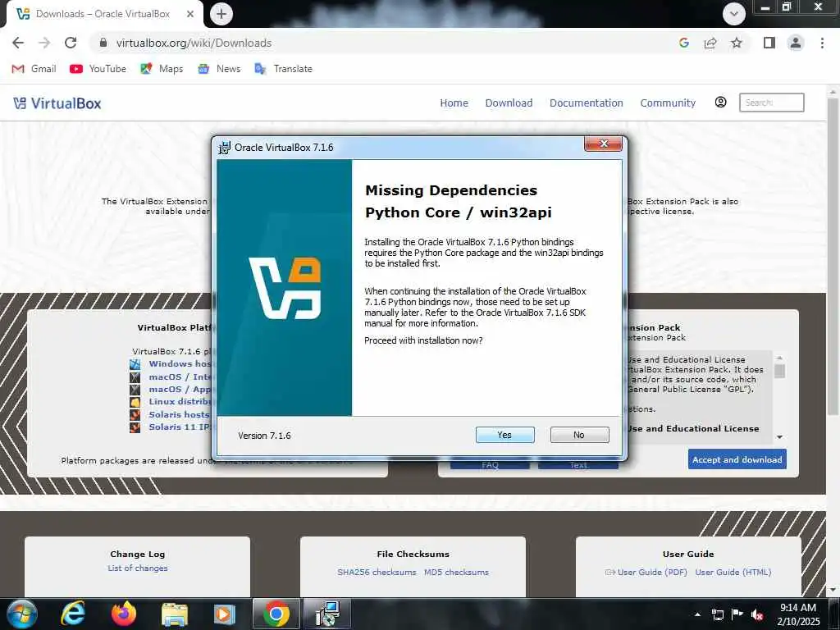Open Windows Media Player from the taskbar
The width and height of the screenshot is (840, 630).
[x=225, y=614]
